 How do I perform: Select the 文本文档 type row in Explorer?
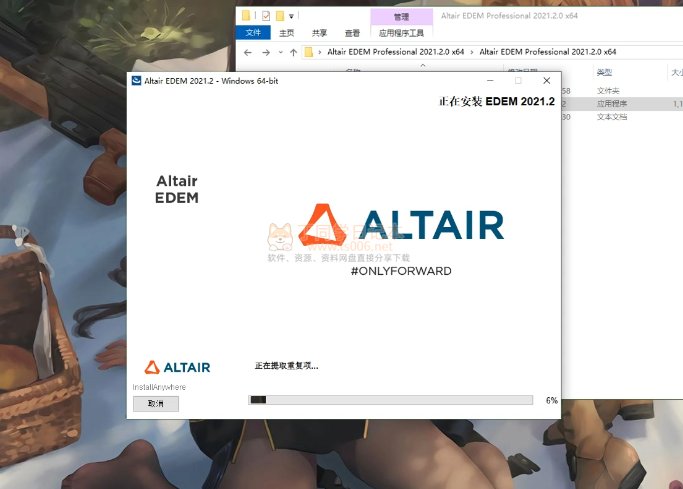[x=612, y=117]
